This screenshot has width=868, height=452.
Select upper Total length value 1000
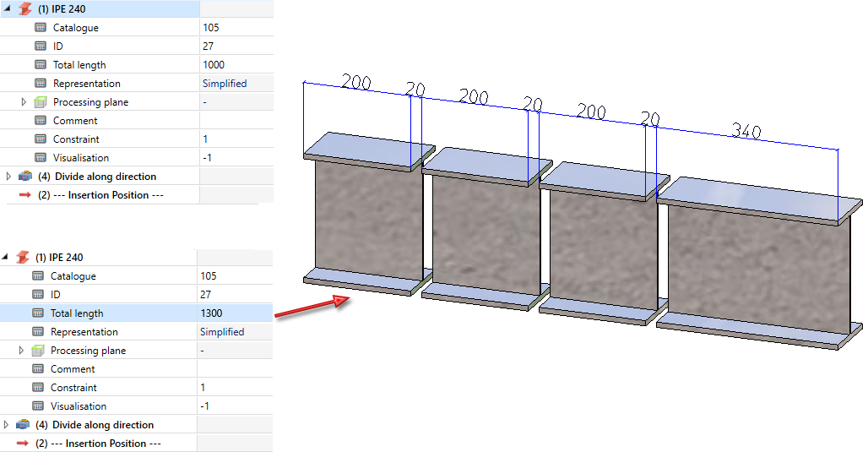[214, 65]
